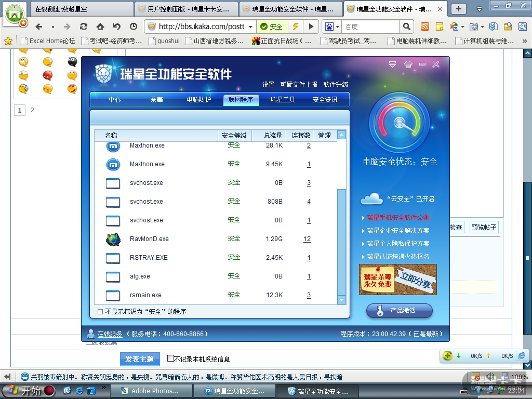Click the black bomb-face emoticon
This screenshot has width=532, height=399.
coord(72,61)
